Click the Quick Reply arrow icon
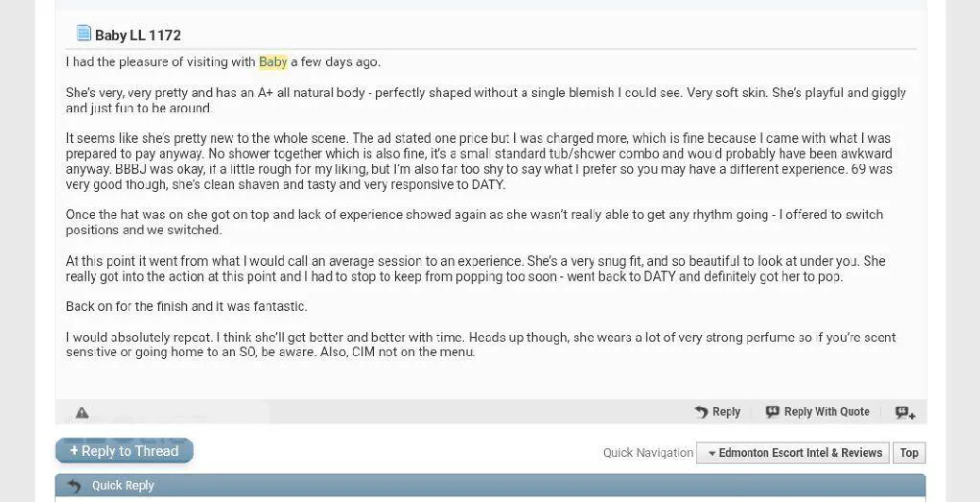 coord(74,486)
